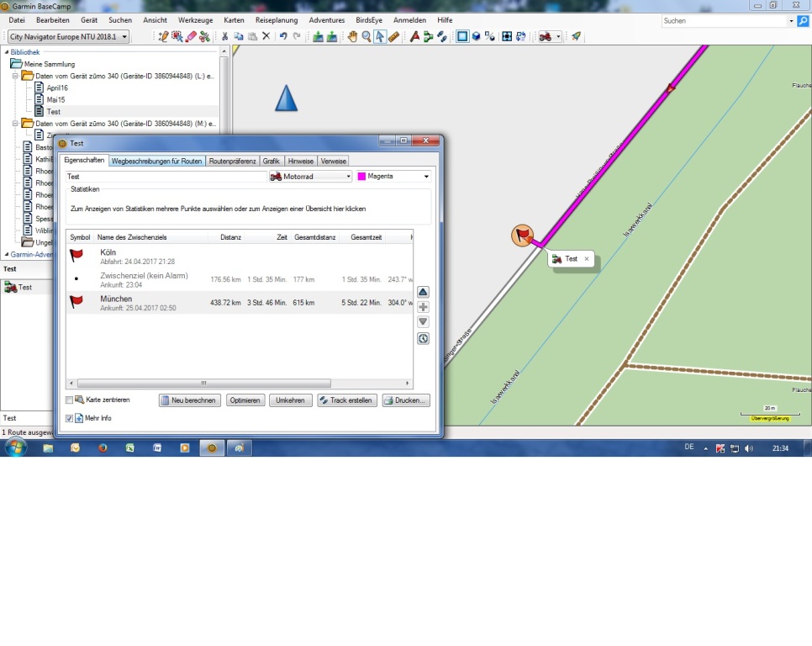Enable the Karte zentrieren checkbox

70,400
